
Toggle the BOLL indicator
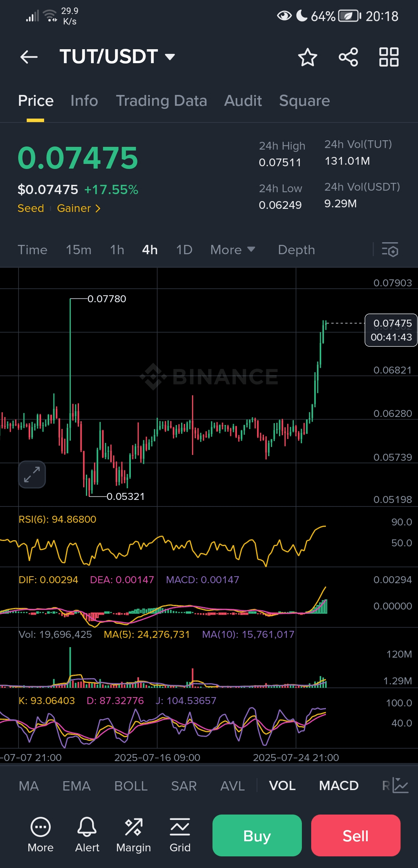click(131, 786)
